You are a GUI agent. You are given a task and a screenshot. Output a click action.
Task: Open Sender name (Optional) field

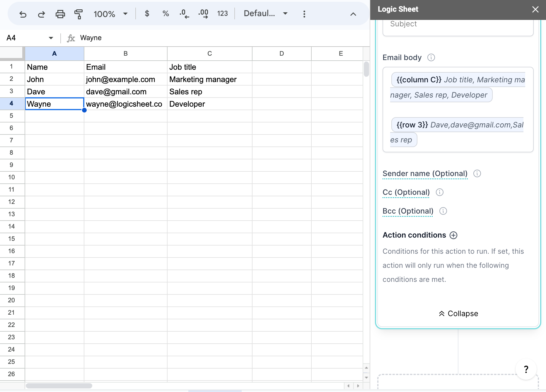pos(425,173)
